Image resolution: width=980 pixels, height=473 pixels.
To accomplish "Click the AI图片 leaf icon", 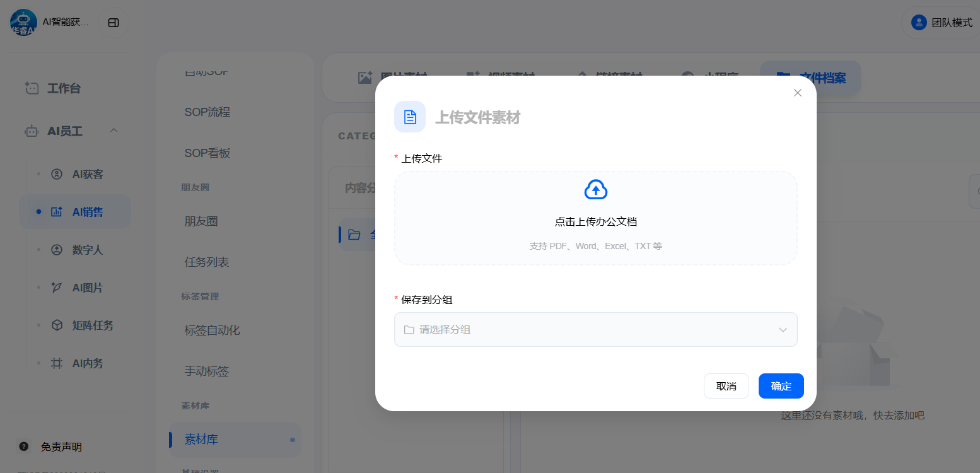I will pos(57,288).
